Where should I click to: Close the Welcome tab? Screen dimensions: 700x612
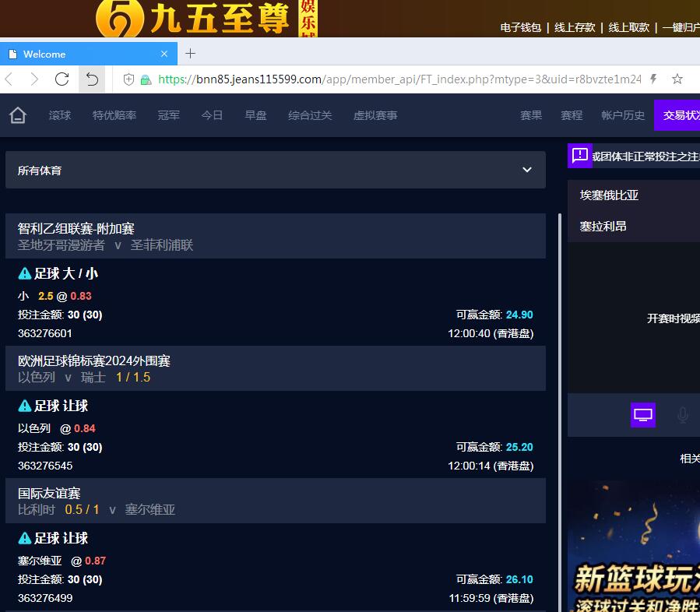pyautogui.click(x=164, y=54)
